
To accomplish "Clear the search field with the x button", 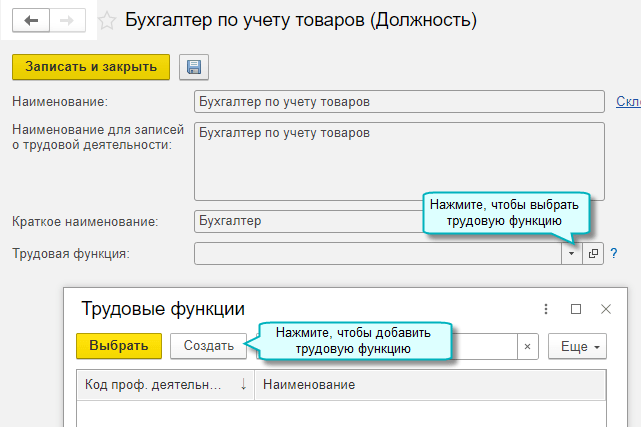I will coord(528,346).
